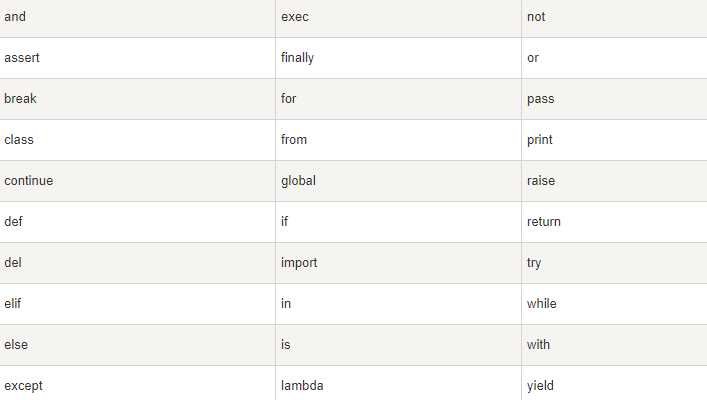Select the "yield" keyword cell
The height and width of the screenshot is (400, 707).
point(541,385)
